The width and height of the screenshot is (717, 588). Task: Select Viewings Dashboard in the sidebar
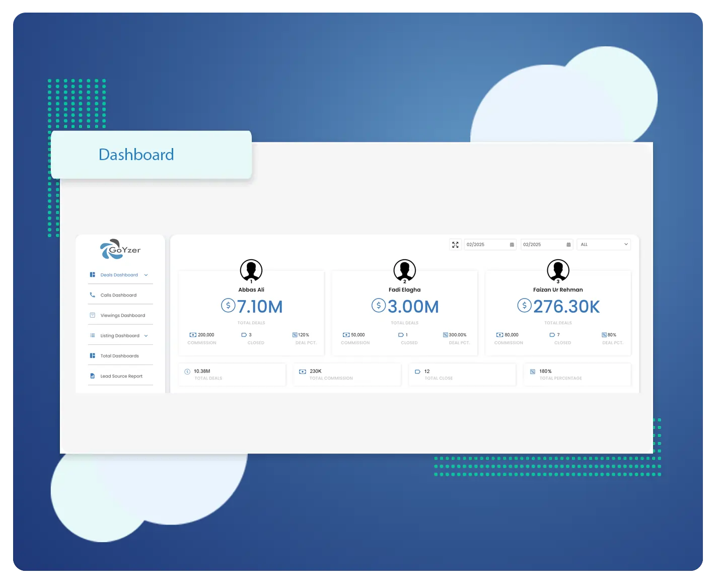click(x=122, y=316)
